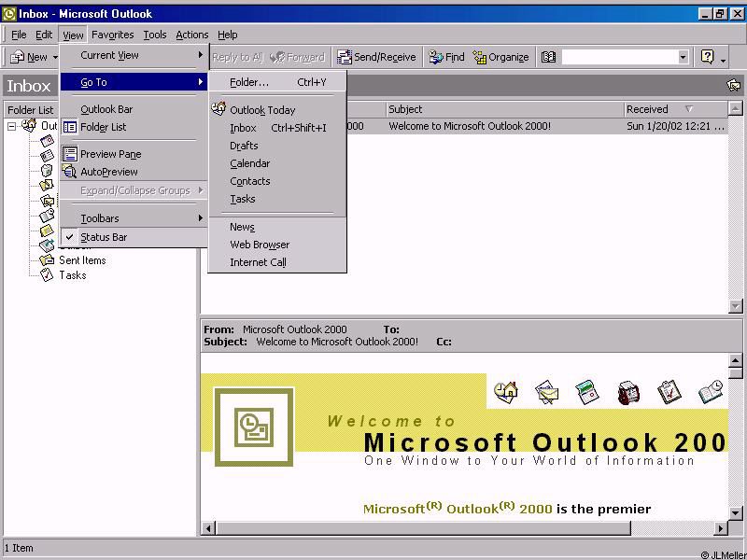Click the journal book icon in welcome banner
This screenshot has width=747, height=560.
point(711,392)
